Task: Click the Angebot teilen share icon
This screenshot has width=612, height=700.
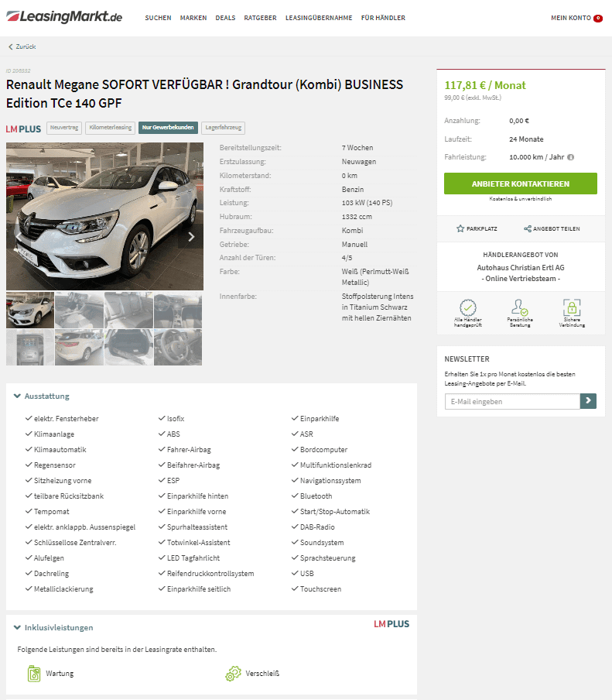Action: click(x=527, y=228)
